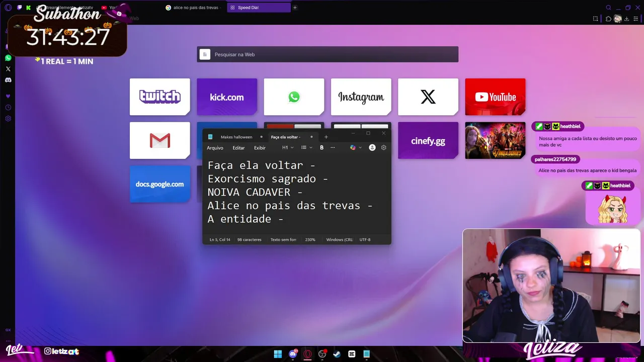Switch to the Speed Dial browser tab
This screenshot has height=362, width=644.
point(259,8)
